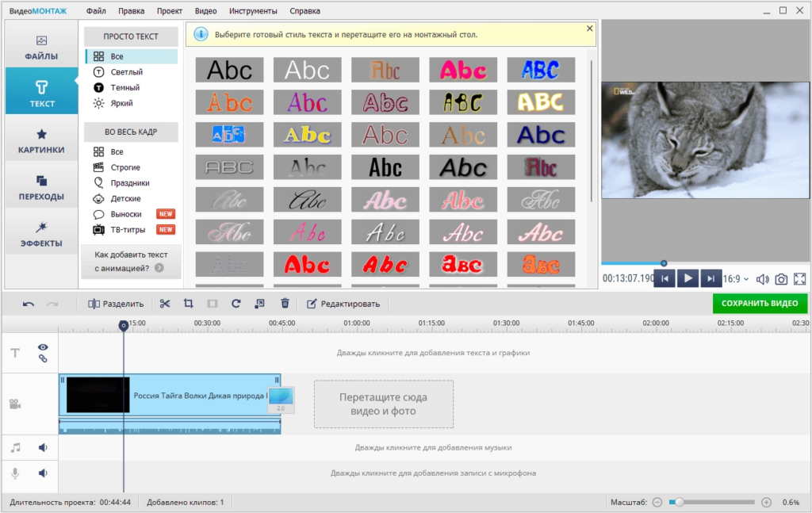Take a snapshot with the camera icon
Viewport: 812px width, 513px height.
click(781, 280)
